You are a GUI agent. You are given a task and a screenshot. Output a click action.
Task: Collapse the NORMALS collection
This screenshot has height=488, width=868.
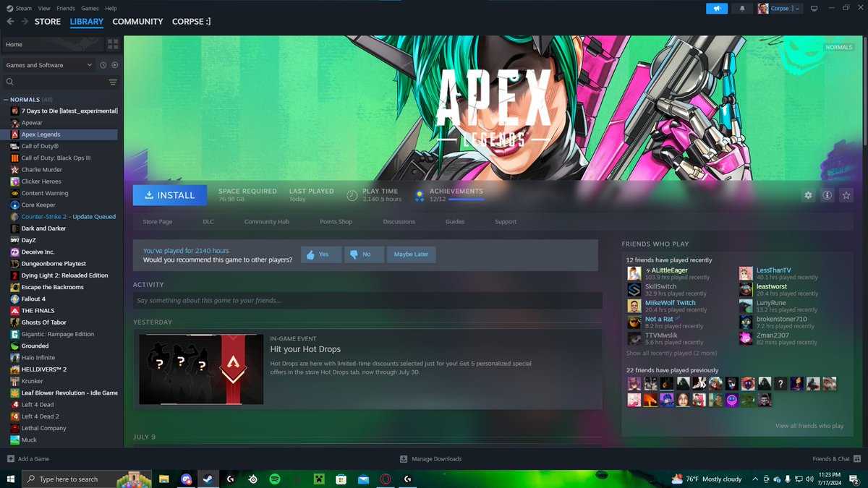pos(6,99)
